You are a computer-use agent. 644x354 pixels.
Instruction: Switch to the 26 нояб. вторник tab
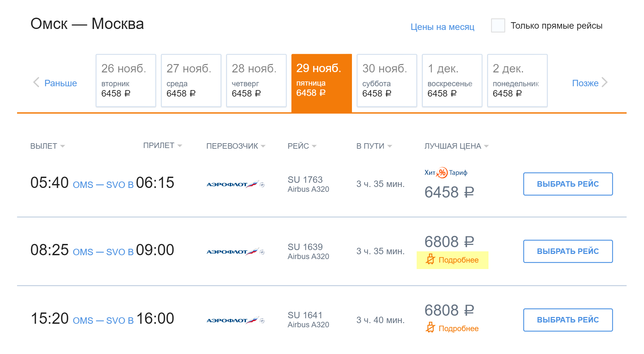126,80
